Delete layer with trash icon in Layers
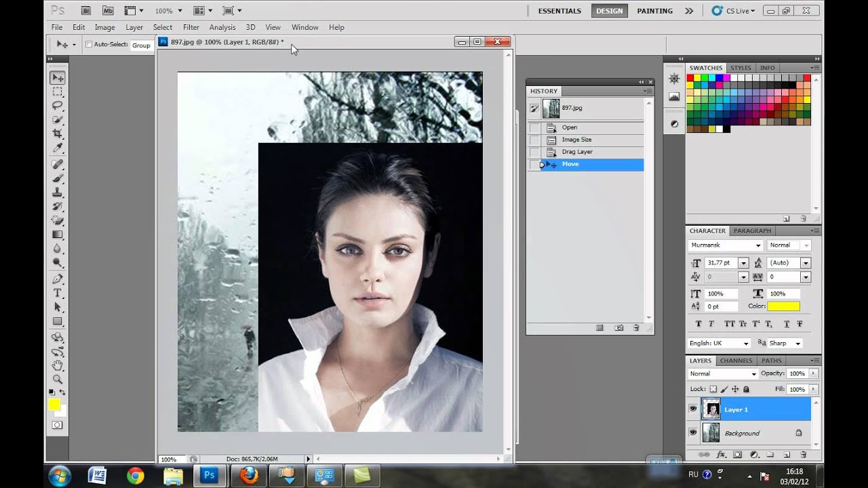Screen dimensions: 868x488 pyautogui.click(x=803, y=455)
